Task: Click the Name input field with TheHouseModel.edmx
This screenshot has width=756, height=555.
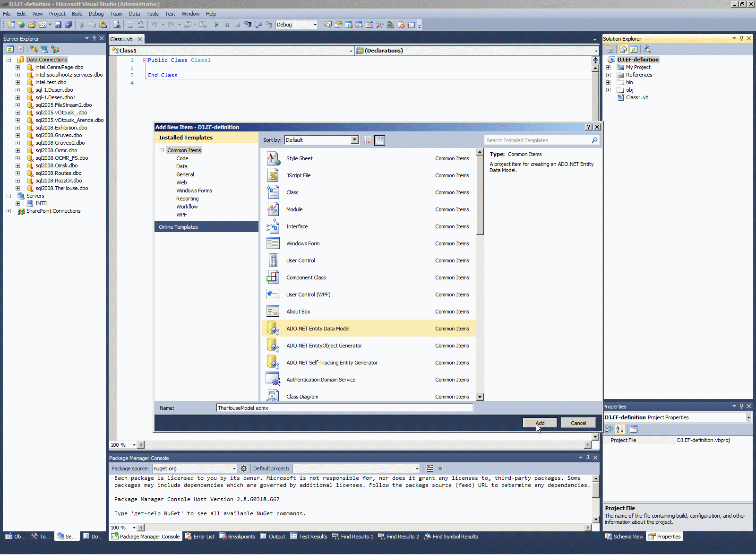Action: click(344, 408)
